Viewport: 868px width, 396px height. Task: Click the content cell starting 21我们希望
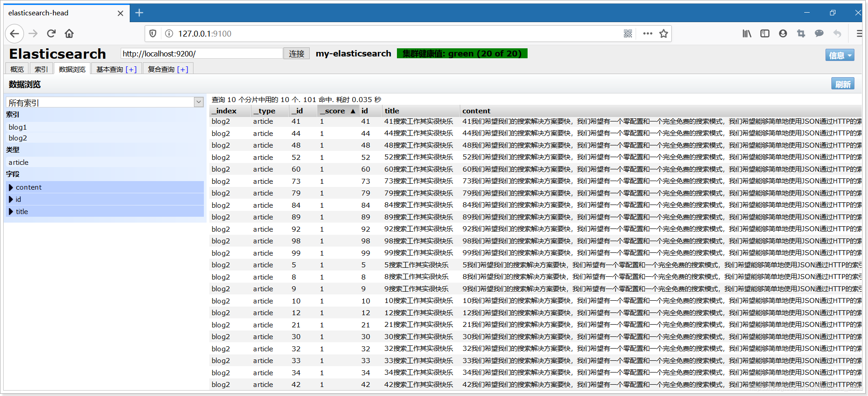662,325
